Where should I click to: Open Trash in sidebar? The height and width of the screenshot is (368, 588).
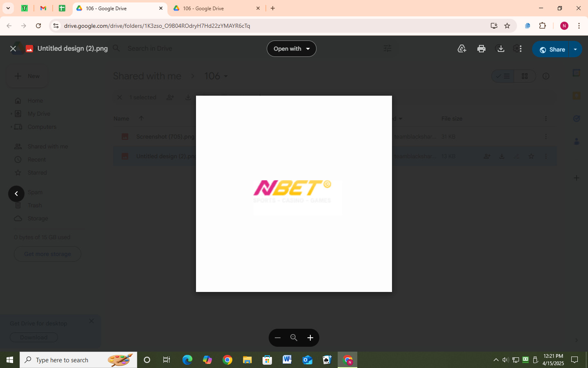pos(35,205)
